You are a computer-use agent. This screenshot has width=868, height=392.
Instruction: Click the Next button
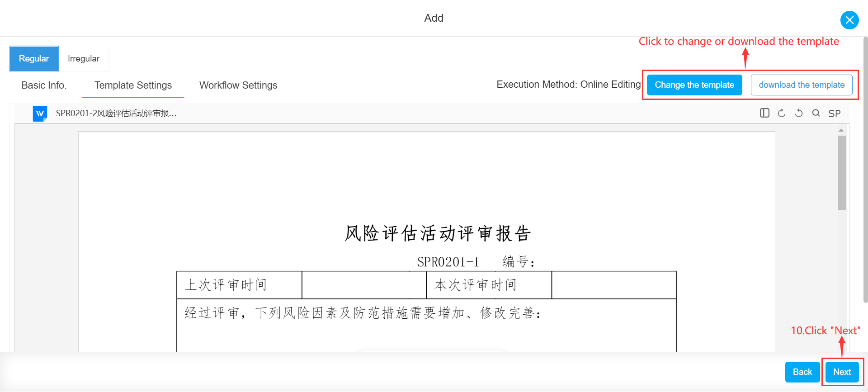(842, 372)
